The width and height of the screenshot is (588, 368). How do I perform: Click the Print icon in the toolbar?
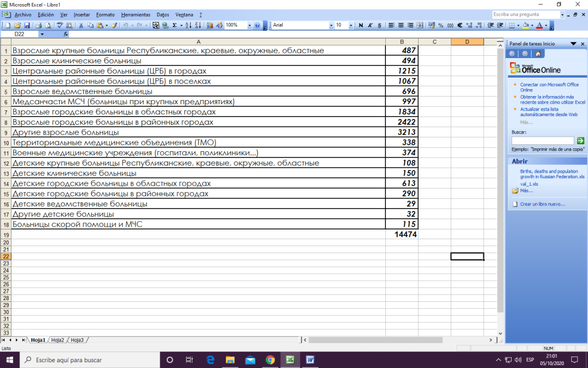[38, 25]
